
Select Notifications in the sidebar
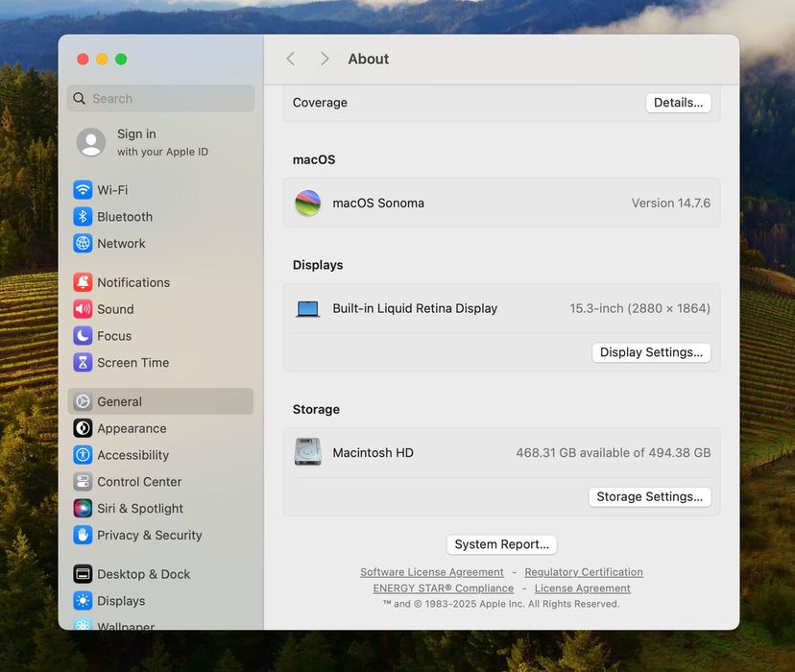(133, 282)
